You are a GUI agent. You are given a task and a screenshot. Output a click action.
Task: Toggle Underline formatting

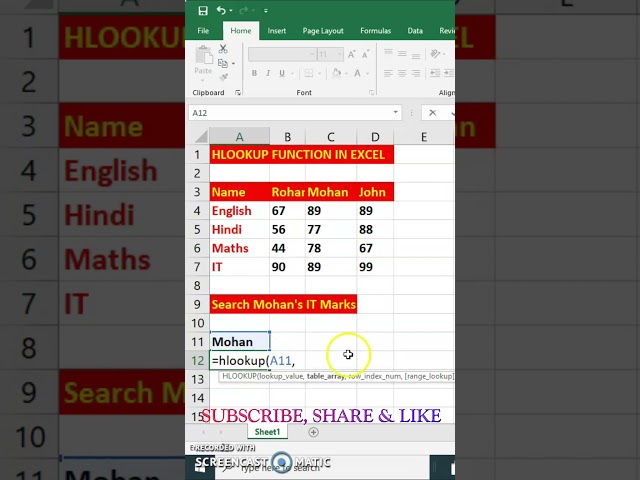(282, 73)
